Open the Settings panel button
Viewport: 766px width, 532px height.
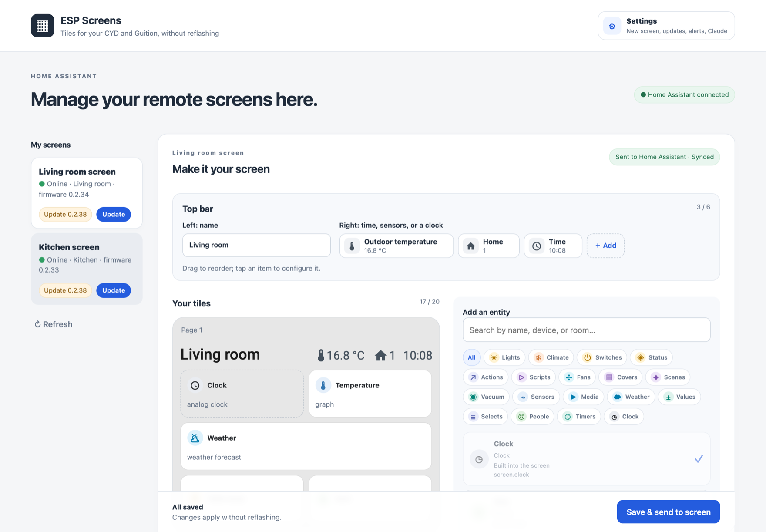[666, 26]
